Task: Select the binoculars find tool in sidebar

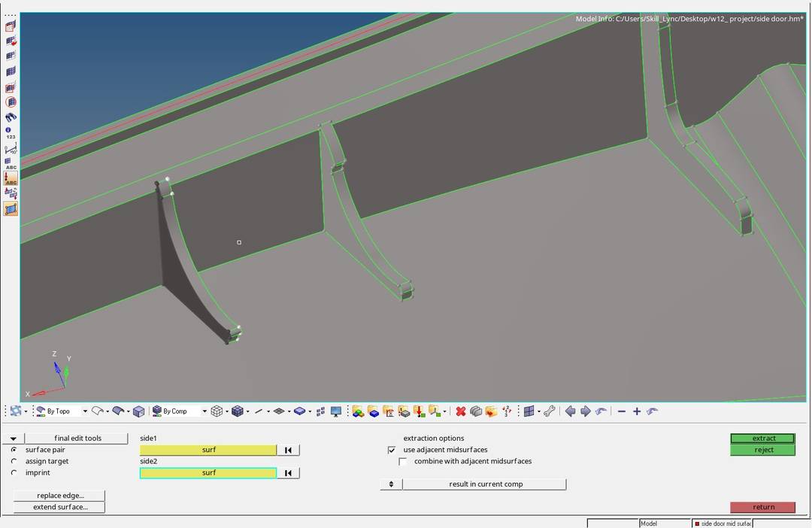Action: 10,117
